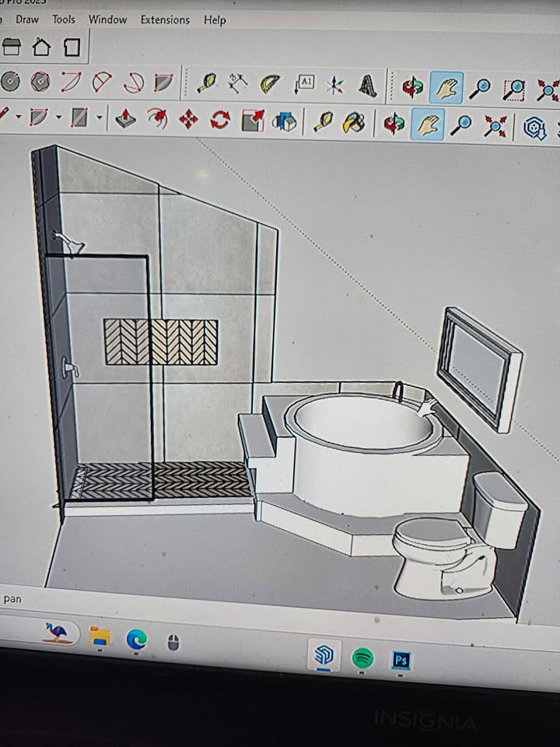Choose the Move tool with red arrows
Screen dimensions: 560x747
coord(188,120)
